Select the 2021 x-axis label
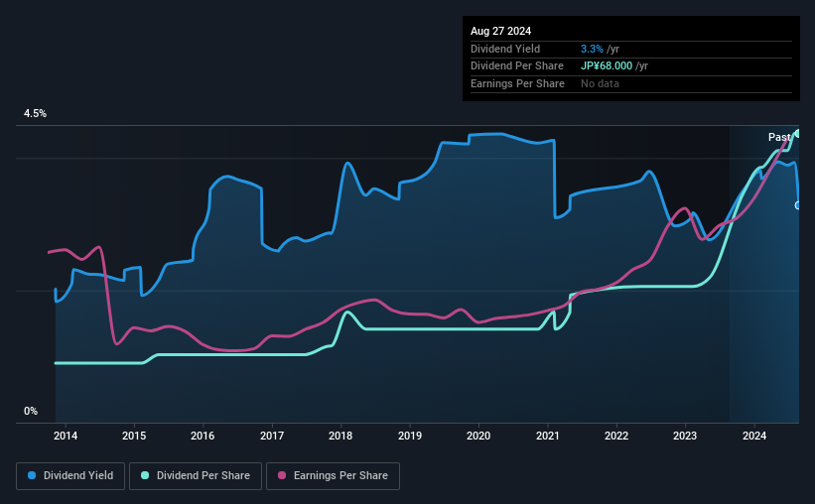 tap(547, 436)
